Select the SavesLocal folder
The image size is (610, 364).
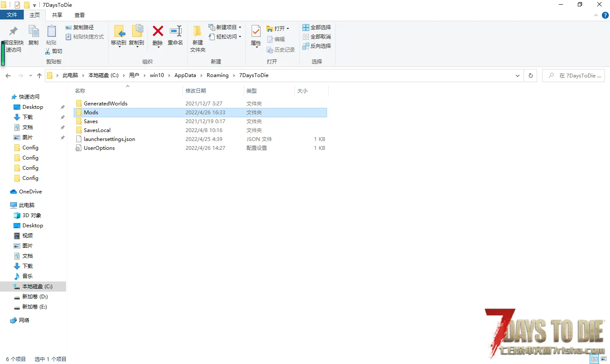coord(200,130)
